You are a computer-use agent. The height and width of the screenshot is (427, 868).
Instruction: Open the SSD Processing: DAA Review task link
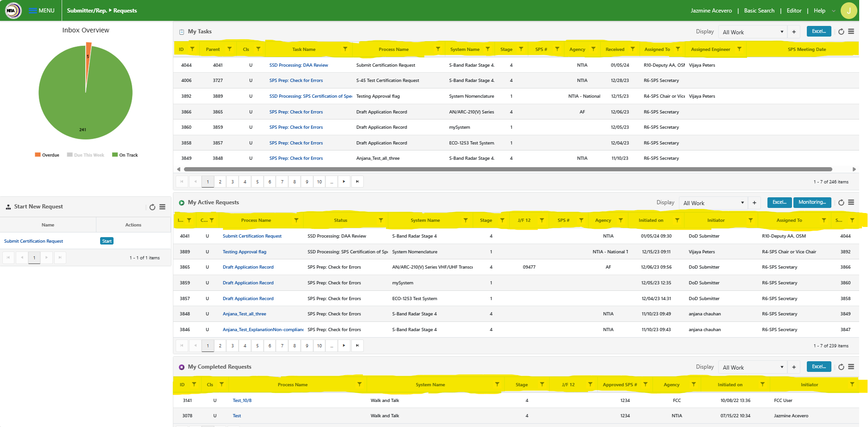[298, 65]
